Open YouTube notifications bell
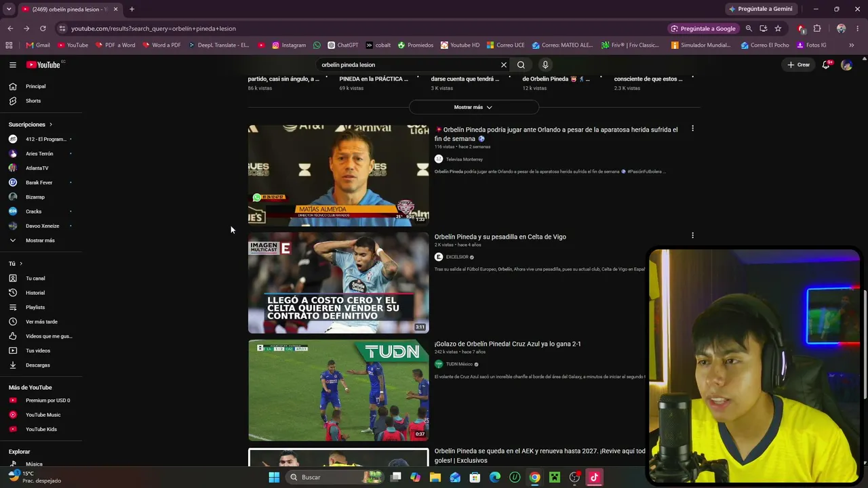 click(826, 65)
